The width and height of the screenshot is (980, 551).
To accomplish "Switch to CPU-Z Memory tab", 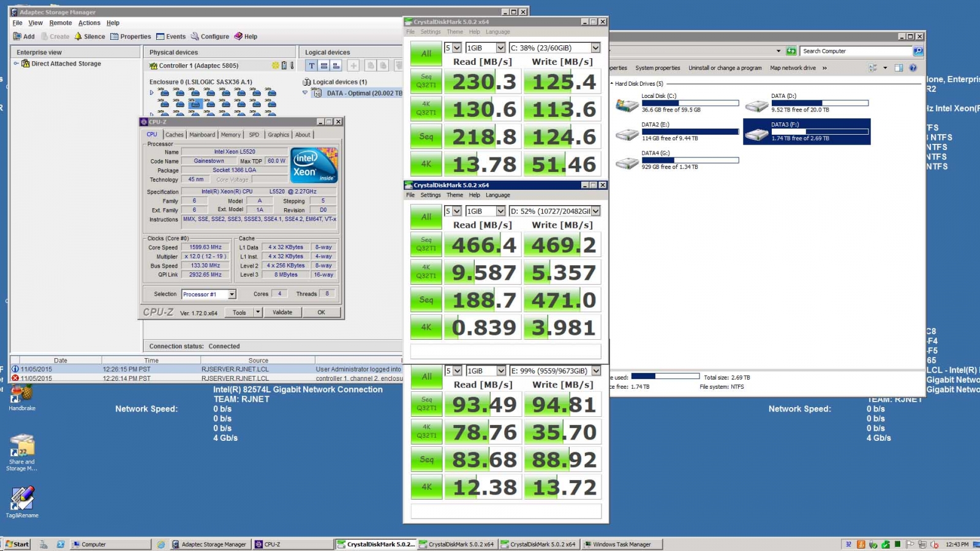I will (231, 135).
